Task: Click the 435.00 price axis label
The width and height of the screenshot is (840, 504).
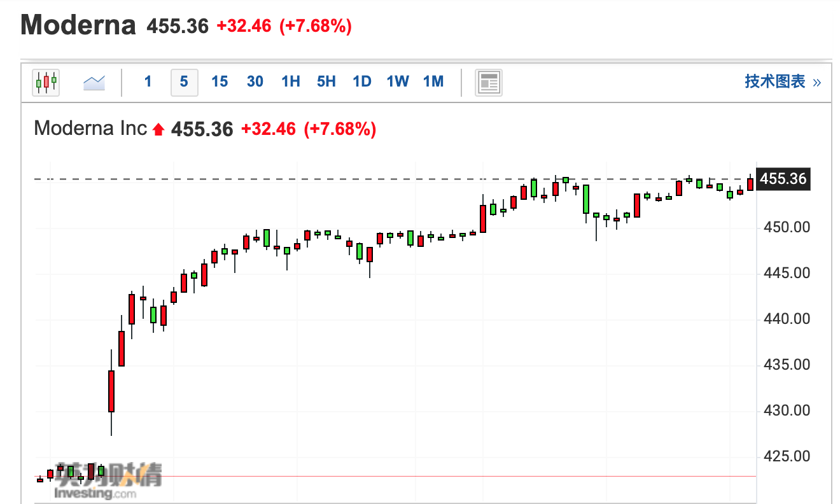Action: coord(787,365)
